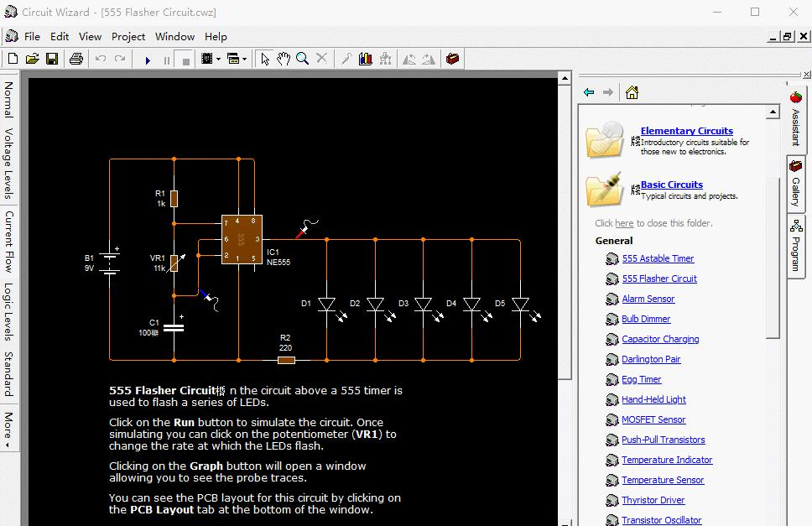
Task: Open the Elementary Circuits folder link
Action: 686,131
